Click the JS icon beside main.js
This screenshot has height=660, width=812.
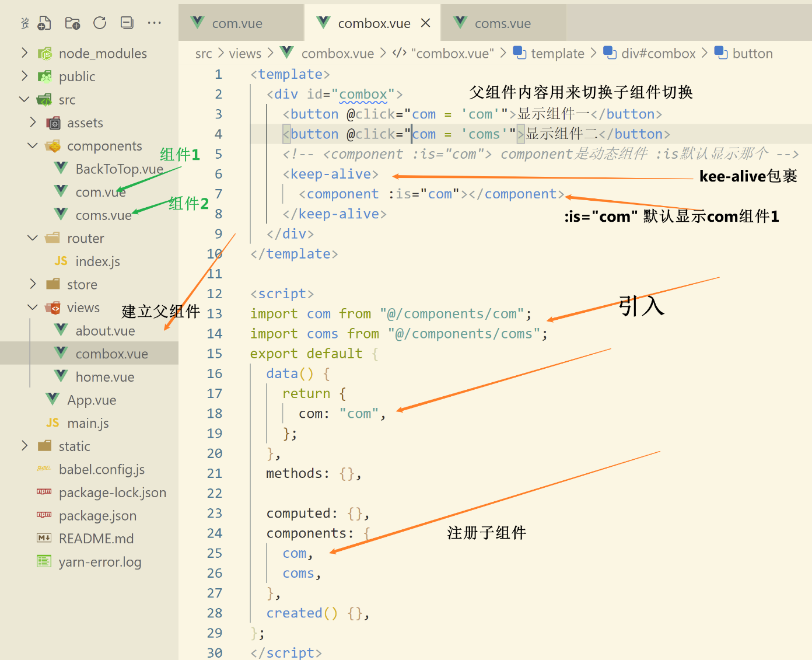pos(52,422)
